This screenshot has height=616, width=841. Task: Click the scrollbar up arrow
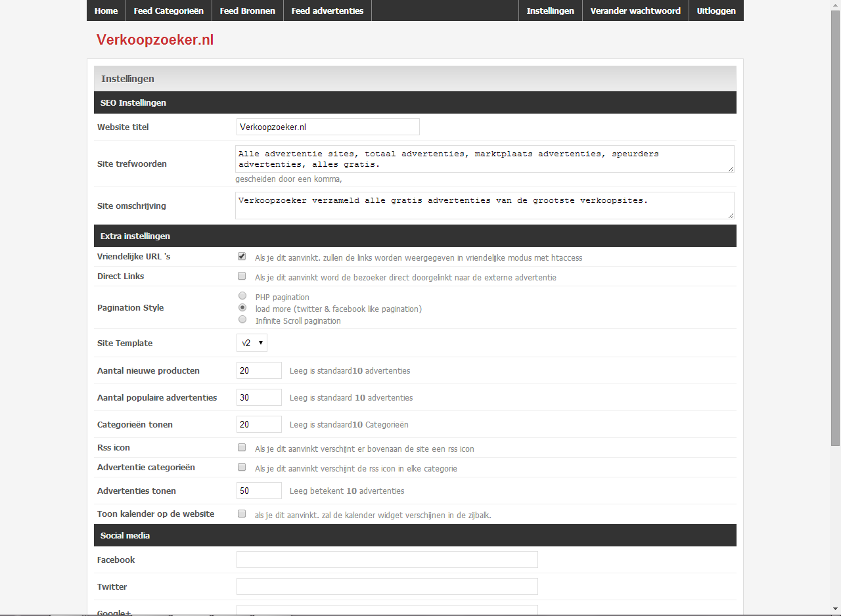pos(836,5)
